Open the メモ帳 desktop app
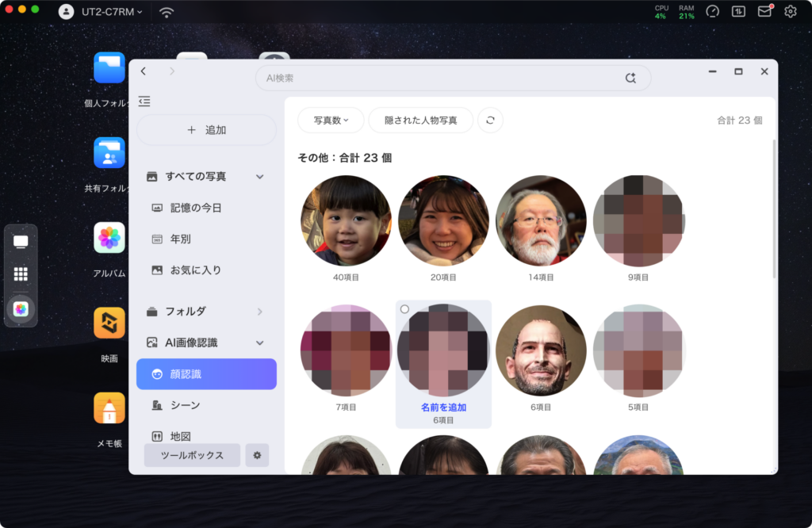This screenshot has height=528, width=812. click(109, 408)
